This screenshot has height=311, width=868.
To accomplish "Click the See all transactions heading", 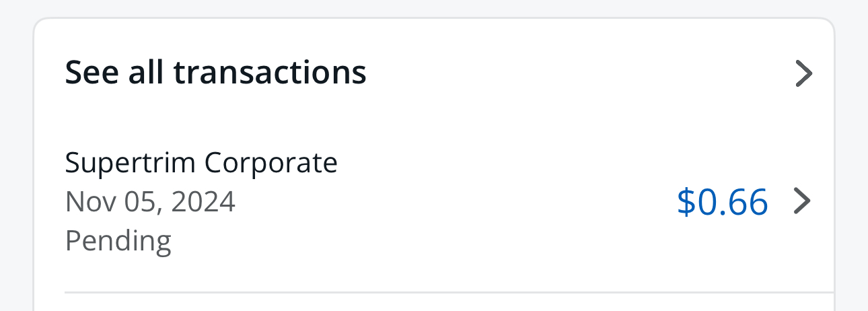I will click(x=215, y=72).
